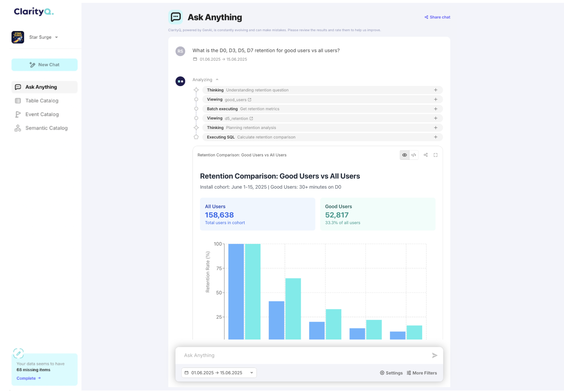Click the ClarityQ logo
The height and width of the screenshot is (392, 564).
coord(34,12)
